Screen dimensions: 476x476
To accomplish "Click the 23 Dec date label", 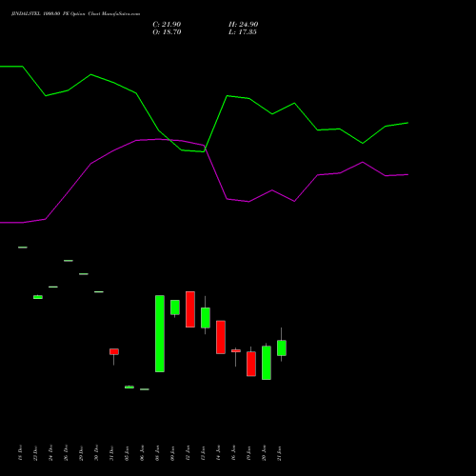I will (35, 453).
